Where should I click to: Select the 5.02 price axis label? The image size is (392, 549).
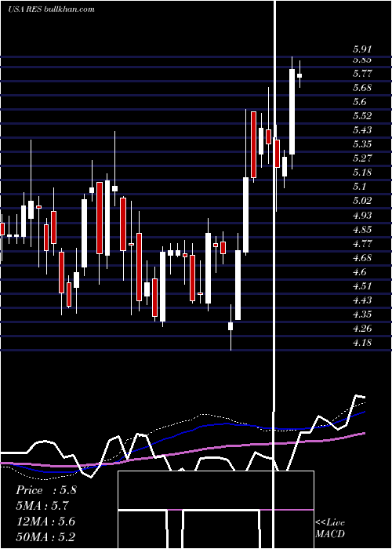click(x=362, y=201)
